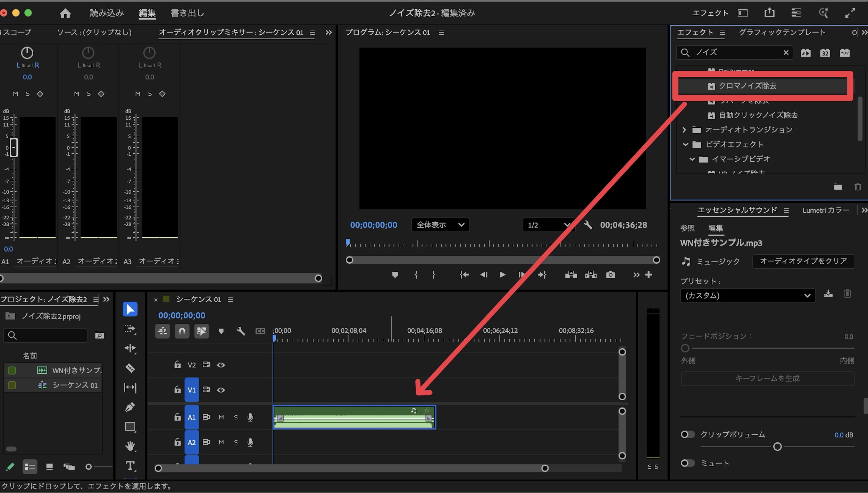The image size is (868, 493).
Task: Open the Lumetri カラー panel tab
Action: coord(826,210)
